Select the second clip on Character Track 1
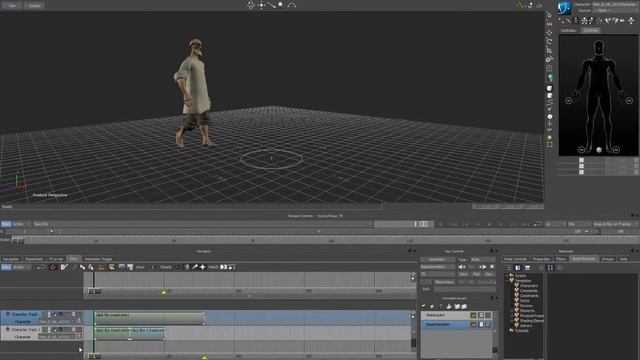640x360 pixels. click(148, 333)
